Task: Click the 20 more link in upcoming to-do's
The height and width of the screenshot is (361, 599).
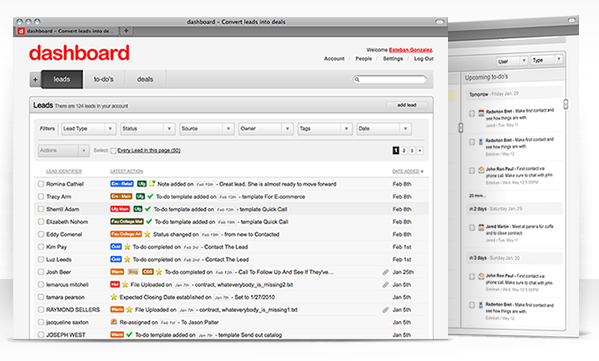Action: (x=478, y=196)
